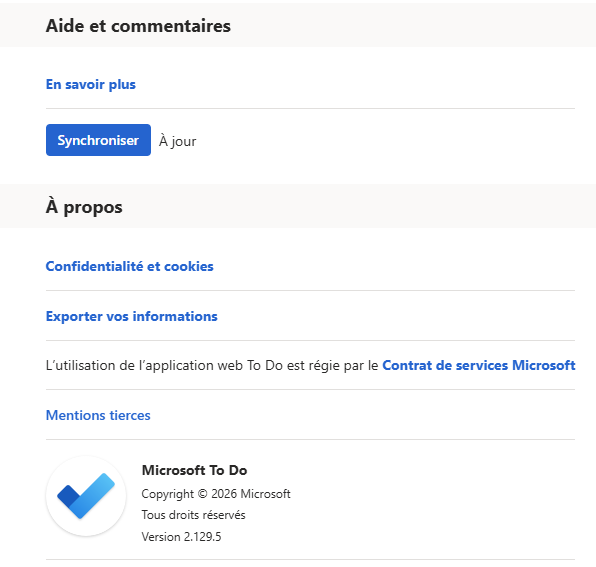Click the © symbol in copyright line

click(203, 494)
